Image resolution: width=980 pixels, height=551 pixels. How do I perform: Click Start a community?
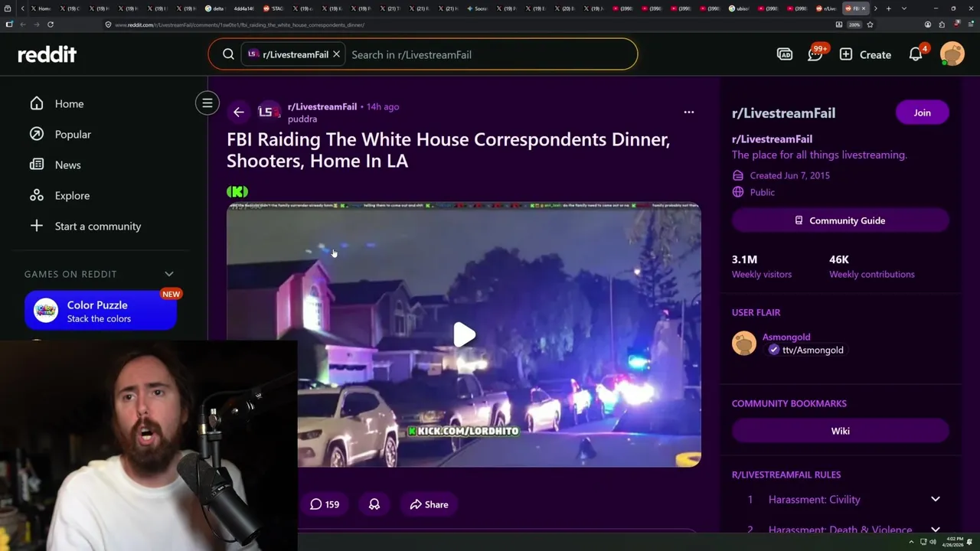coord(98,226)
